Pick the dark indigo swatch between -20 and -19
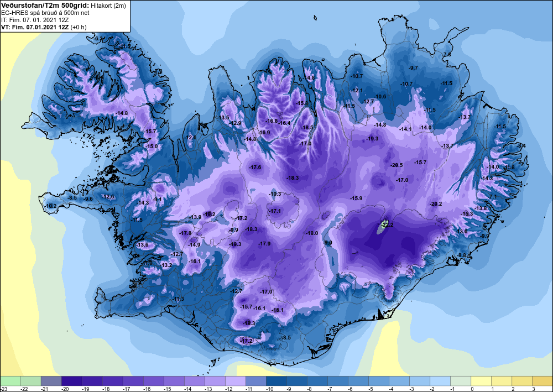 point(72,381)
